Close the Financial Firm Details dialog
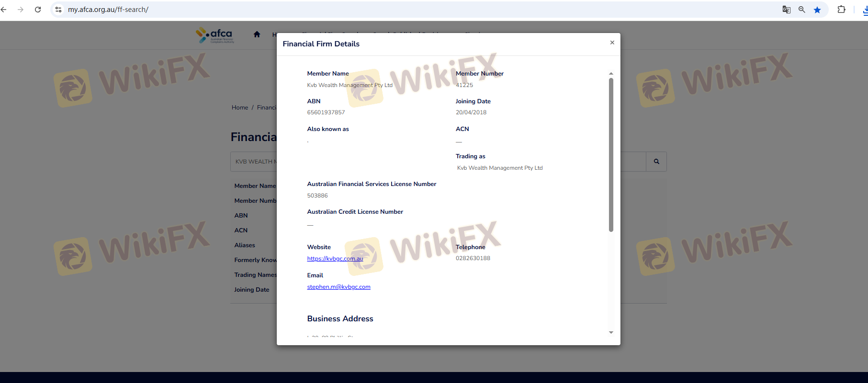This screenshot has width=868, height=383. click(612, 43)
